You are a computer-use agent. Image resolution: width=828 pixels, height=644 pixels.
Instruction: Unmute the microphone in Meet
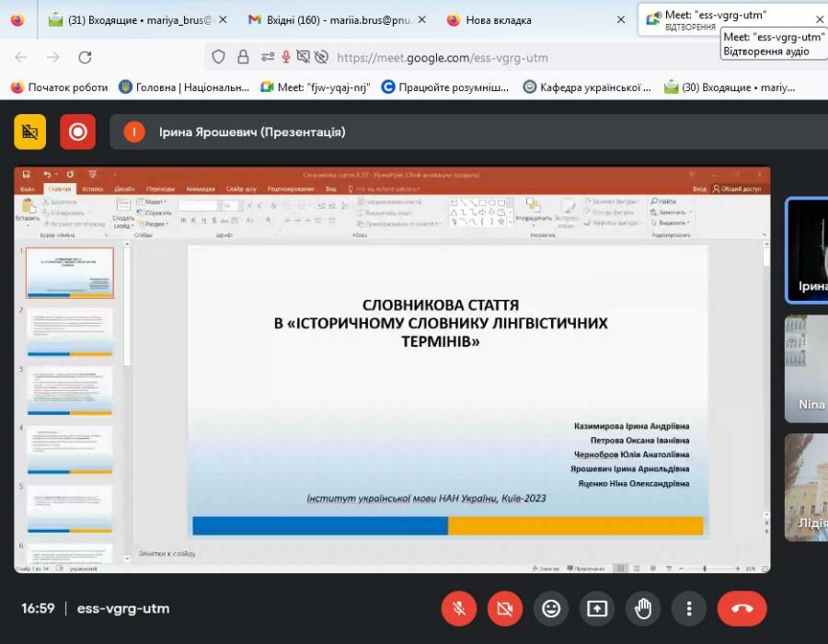[458, 608]
